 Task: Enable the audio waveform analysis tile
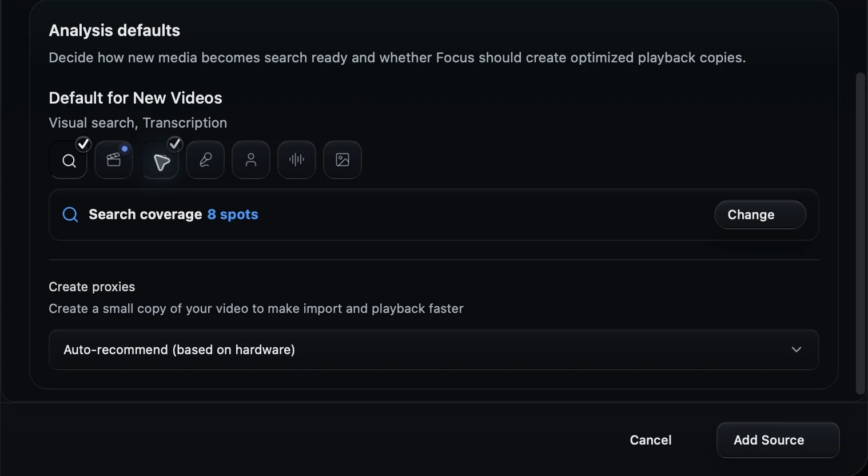coord(297,160)
